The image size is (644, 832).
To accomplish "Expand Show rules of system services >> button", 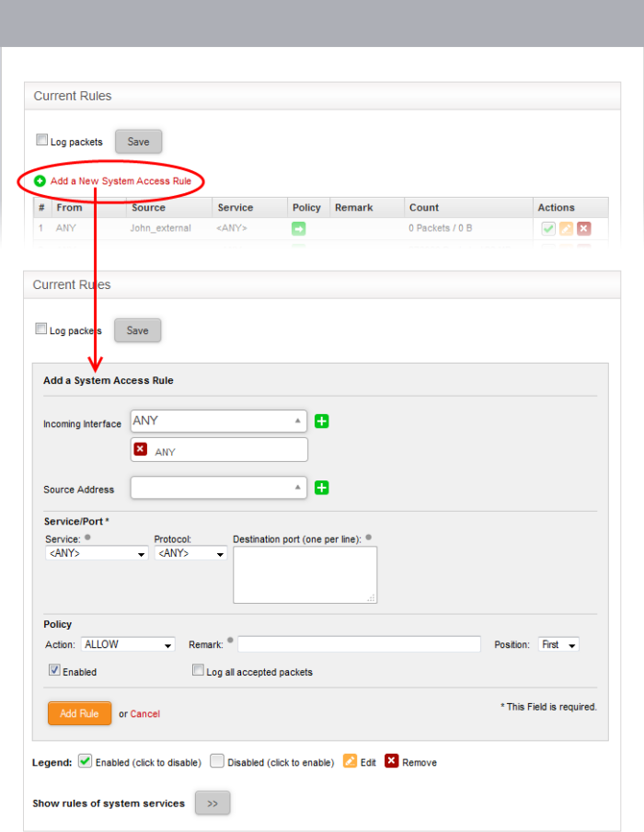I will (213, 803).
